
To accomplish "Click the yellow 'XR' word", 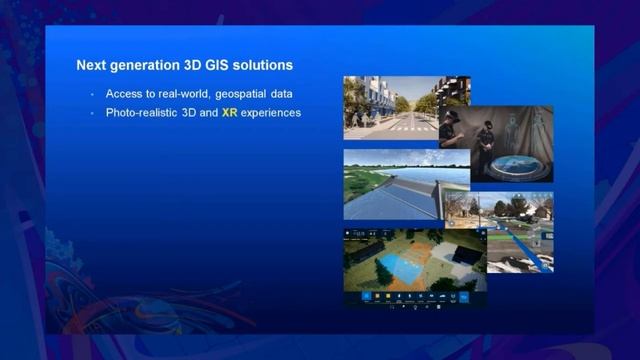I will coord(229,113).
